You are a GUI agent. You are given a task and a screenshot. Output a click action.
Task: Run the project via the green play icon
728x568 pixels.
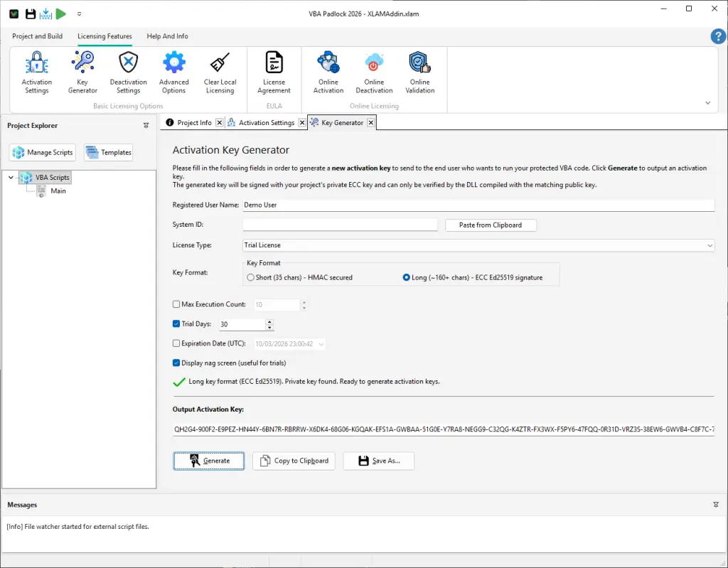pos(61,13)
